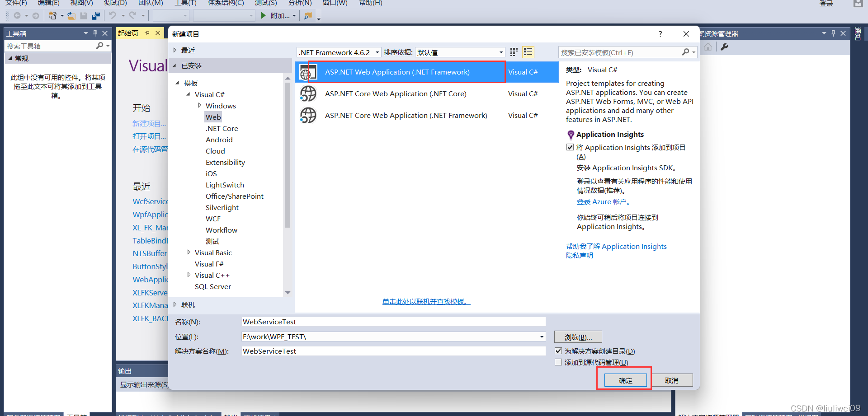
Task: Click search installed templates magnifier icon
Action: [x=686, y=52]
